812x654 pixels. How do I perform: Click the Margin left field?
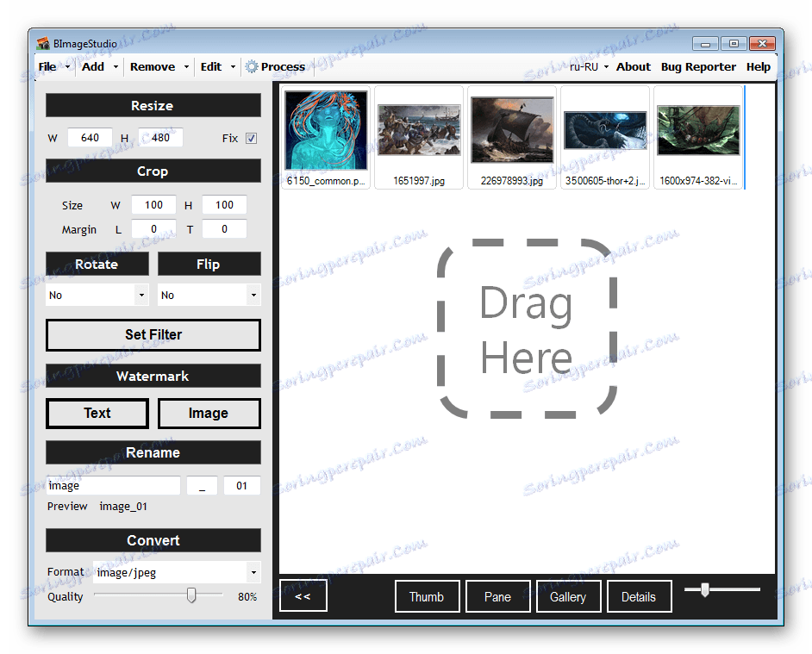click(153, 229)
